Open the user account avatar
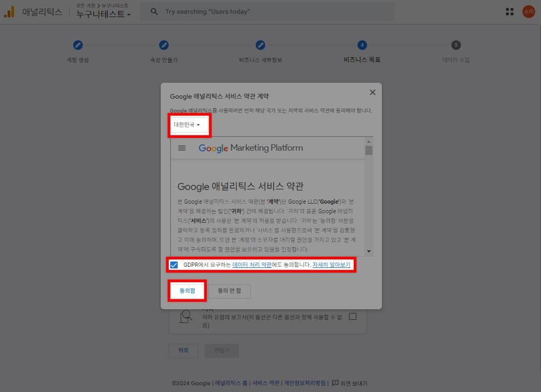 pos(528,12)
